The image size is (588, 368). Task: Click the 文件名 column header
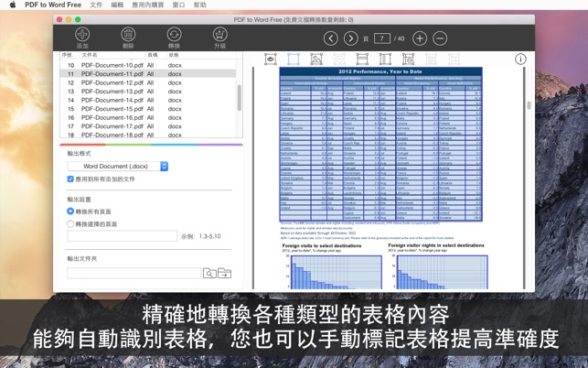coord(90,55)
